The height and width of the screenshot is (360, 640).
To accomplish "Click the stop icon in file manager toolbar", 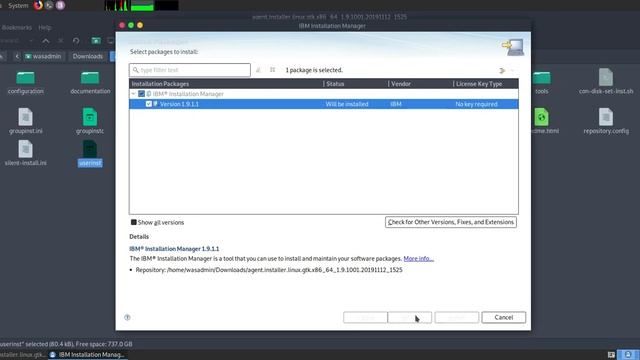I will pos(61,41).
